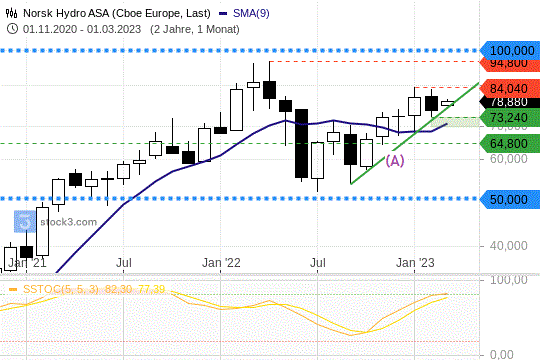This screenshot has width=540, height=360.
Task: Click the SSTOC(5, 5, 3) indicator label
Action: (x=61, y=289)
